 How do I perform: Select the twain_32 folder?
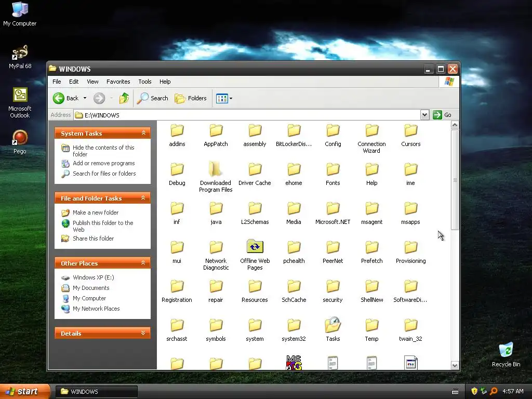[410, 330]
